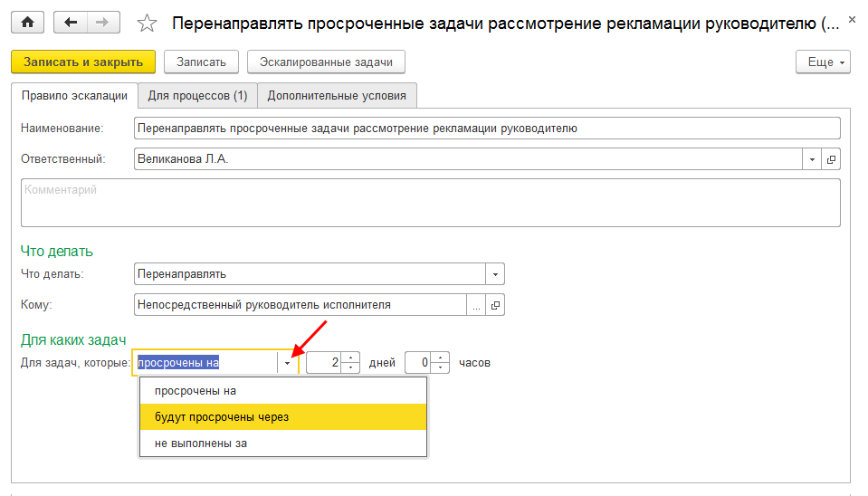Screen dimensions: 868x496
Task: Go forward with the right arrow
Action: click(x=103, y=23)
